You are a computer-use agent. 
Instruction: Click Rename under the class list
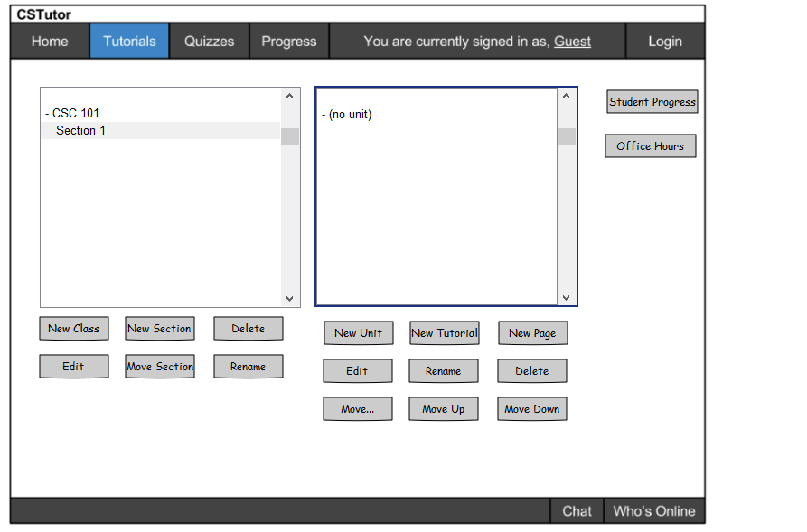click(249, 367)
